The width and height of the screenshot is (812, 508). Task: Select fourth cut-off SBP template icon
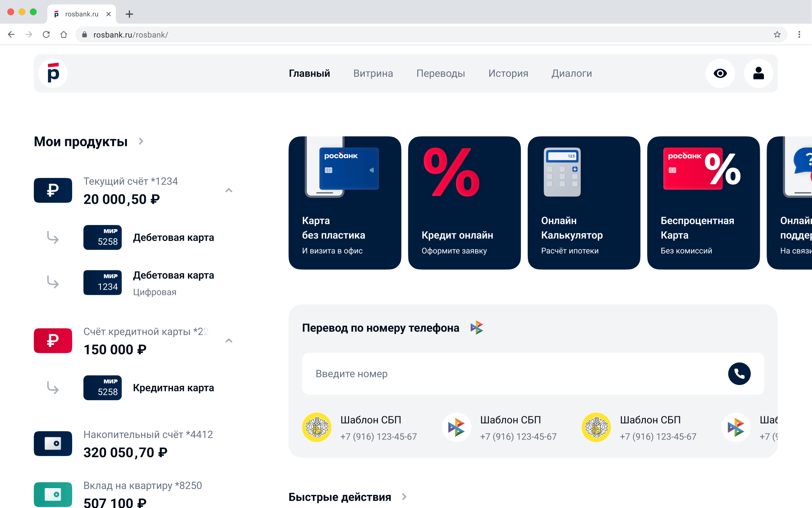736,427
